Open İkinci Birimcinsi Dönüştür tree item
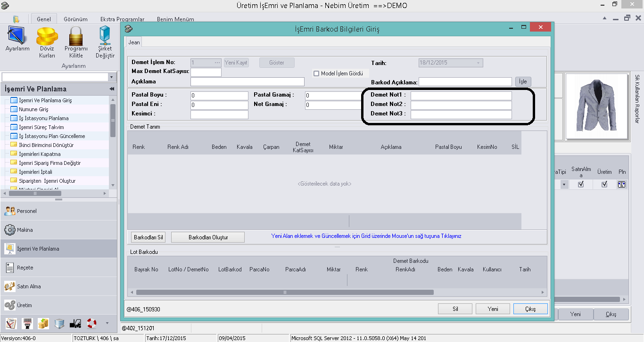 click(x=46, y=145)
